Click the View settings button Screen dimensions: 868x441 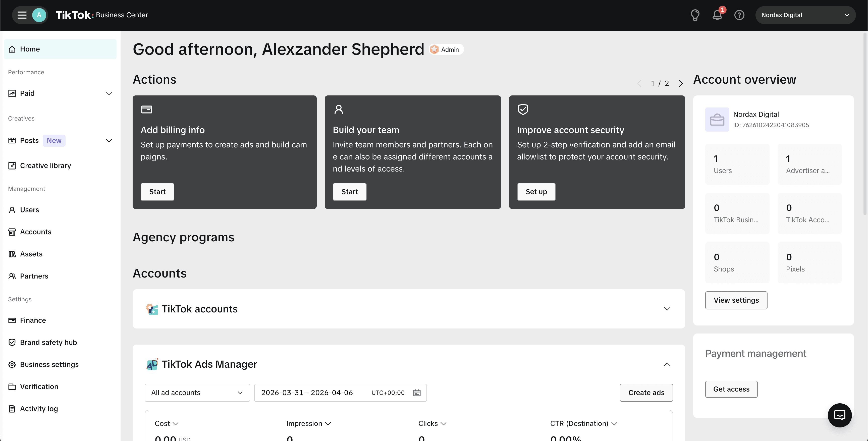pyautogui.click(x=736, y=300)
